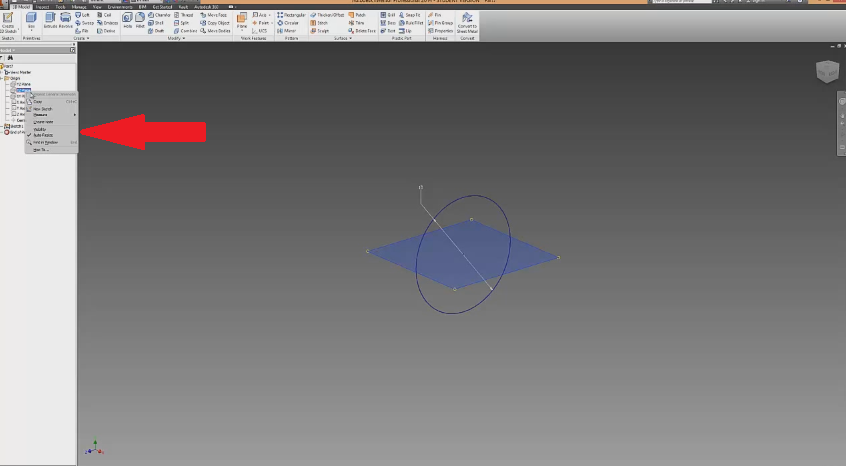This screenshot has height=466, width=846.
Task: Select Thicken/Offset surface tool
Action: [327, 15]
